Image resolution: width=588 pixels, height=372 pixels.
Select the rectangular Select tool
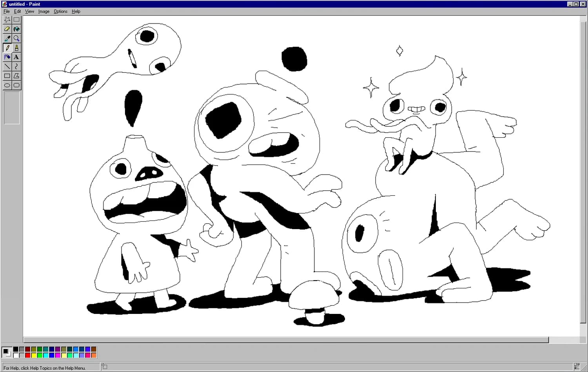[16, 20]
